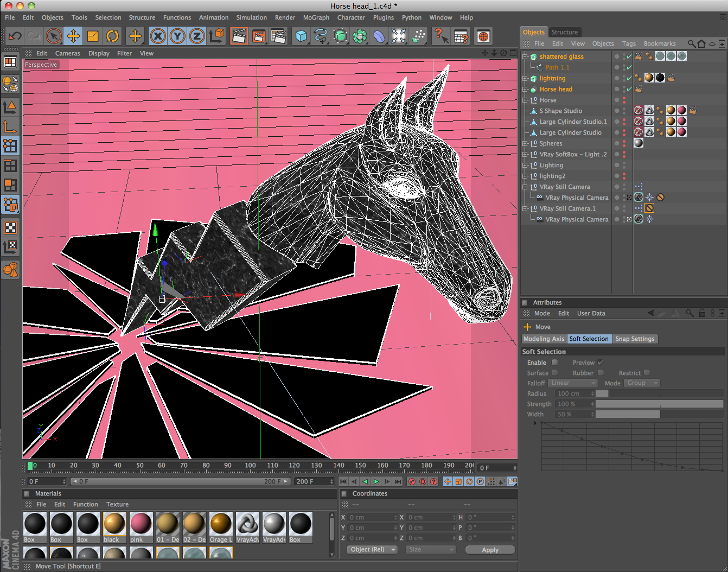This screenshot has width=728, height=572.
Task: Expand the lightning object
Action: (525, 78)
